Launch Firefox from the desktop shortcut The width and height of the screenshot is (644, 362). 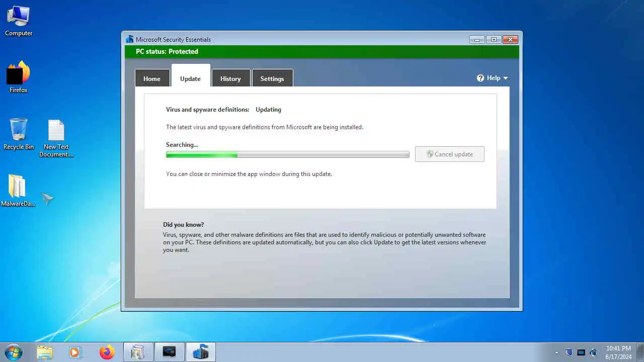(x=19, y=77)
